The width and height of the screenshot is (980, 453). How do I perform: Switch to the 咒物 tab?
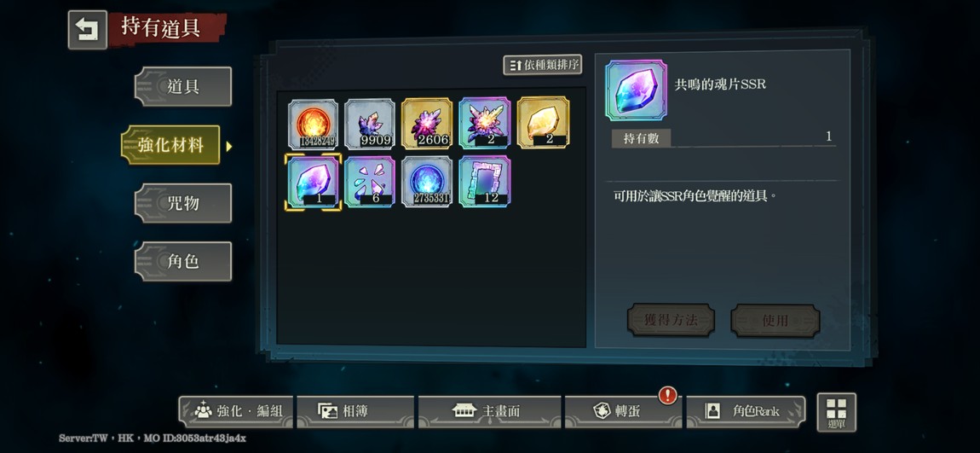pos(183,203)
